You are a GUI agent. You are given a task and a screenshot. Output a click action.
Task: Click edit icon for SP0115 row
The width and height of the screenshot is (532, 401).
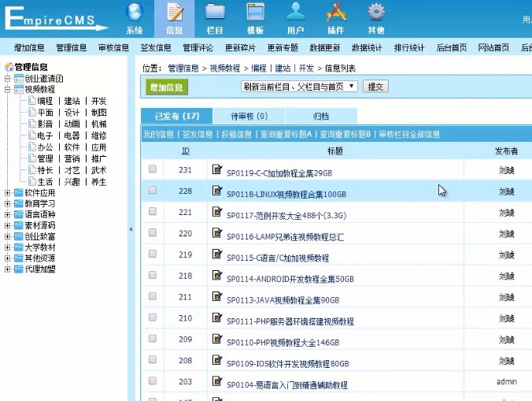[x=216, y=254]
